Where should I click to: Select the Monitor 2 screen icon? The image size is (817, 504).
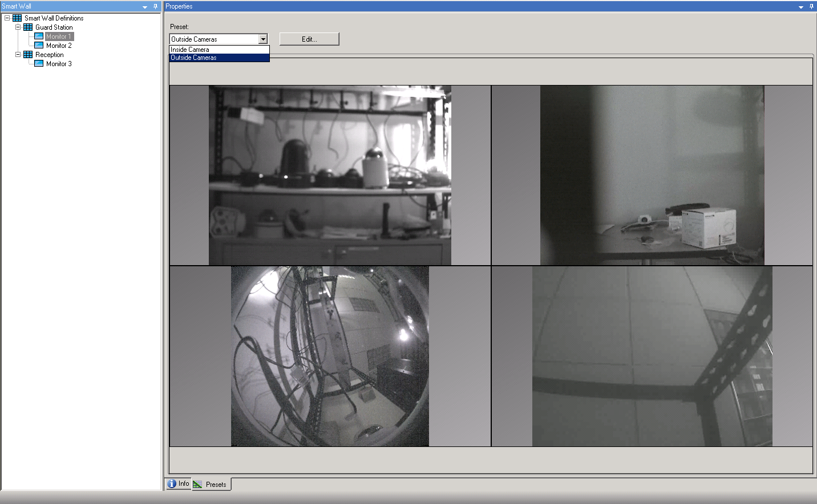pos(38,45)
